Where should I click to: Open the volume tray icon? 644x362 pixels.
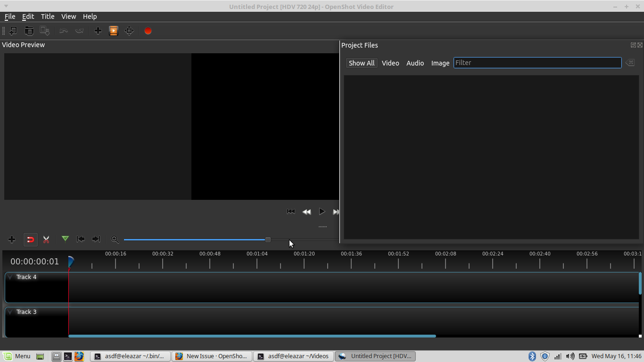pos(570,356)
